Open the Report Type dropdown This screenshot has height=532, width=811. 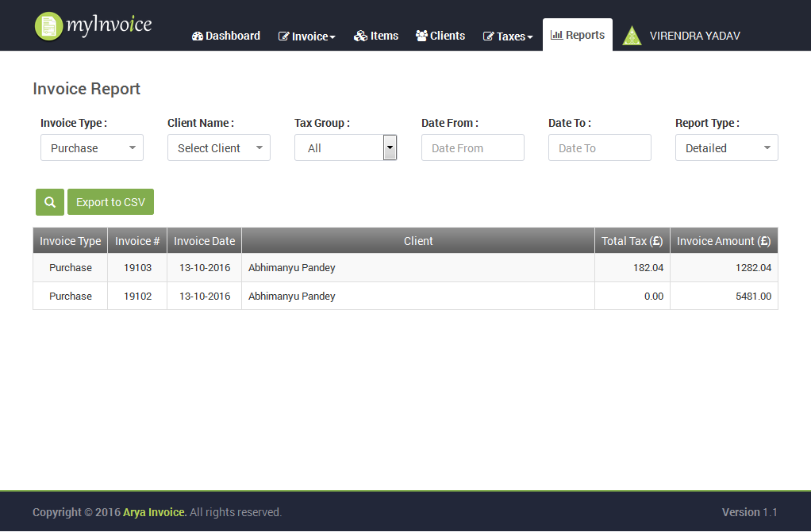[x=726, y=148]
